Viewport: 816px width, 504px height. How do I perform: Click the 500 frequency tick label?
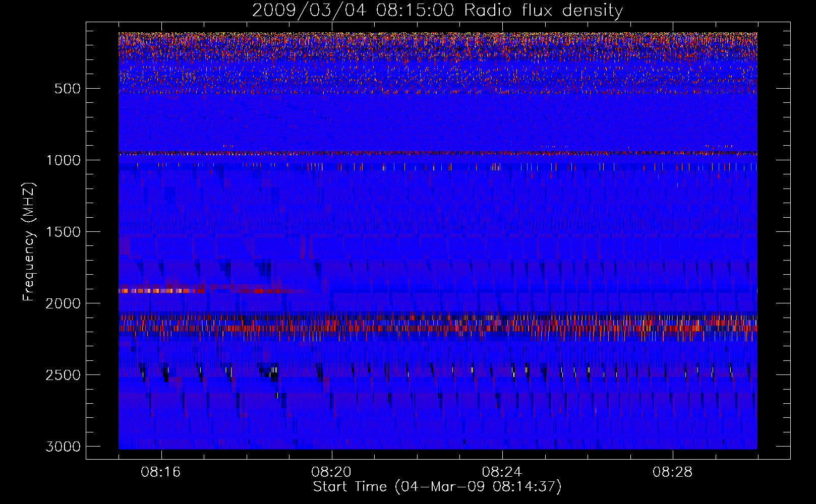(x=67, y=89)
